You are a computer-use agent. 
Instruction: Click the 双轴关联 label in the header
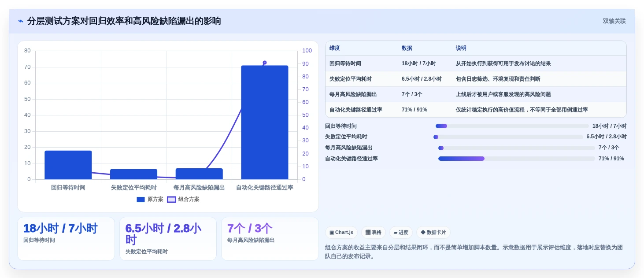click(614, 21)
